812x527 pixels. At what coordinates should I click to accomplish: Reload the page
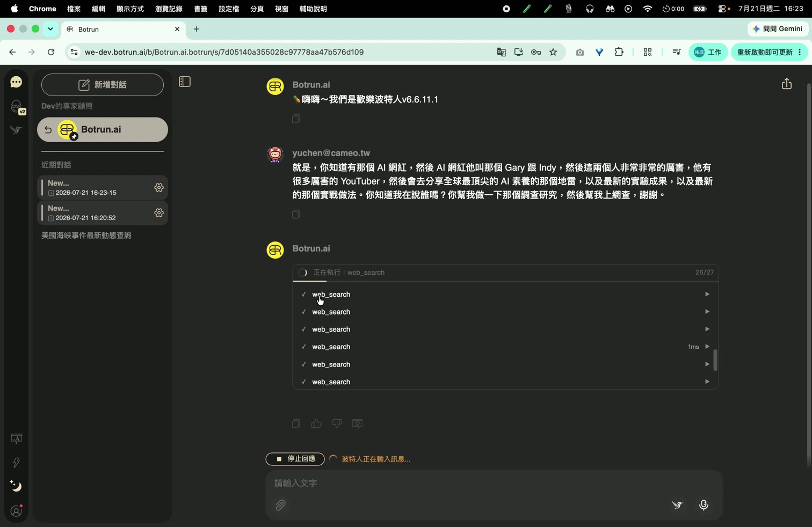point(51,52)
